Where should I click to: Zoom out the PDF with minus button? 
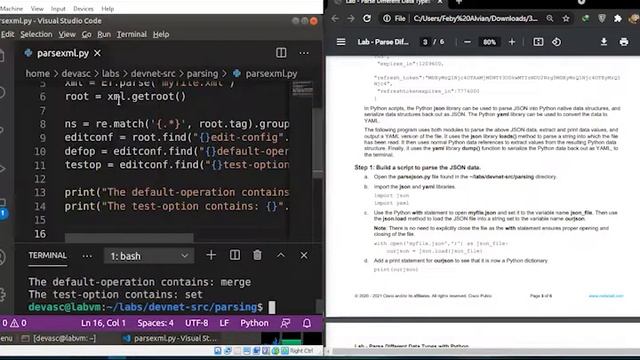coord(467,42)
